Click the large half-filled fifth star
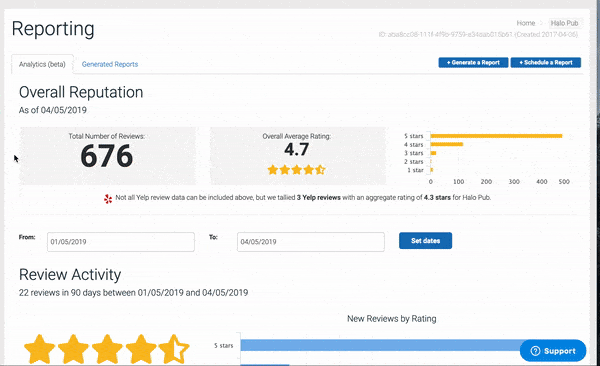This screenshot has height=366, width=600. 174,349
